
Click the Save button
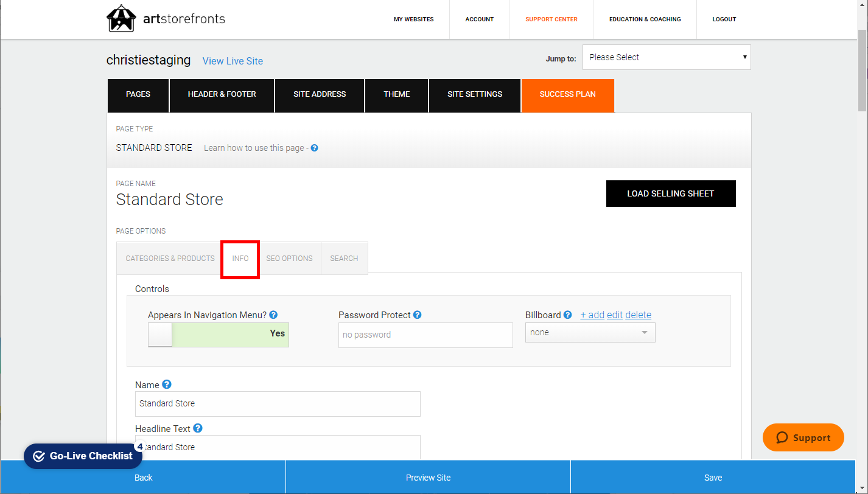point(713,478)
